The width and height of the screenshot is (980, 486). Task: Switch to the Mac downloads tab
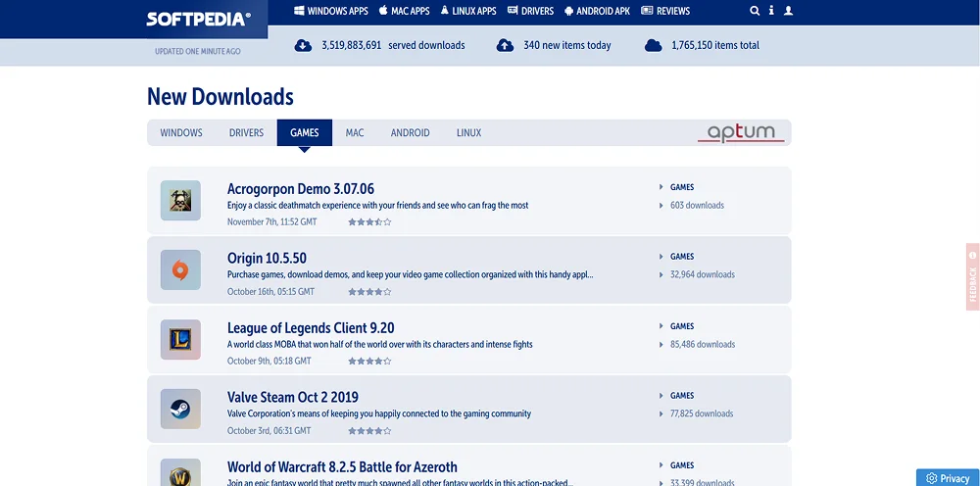tap(355, 133)
